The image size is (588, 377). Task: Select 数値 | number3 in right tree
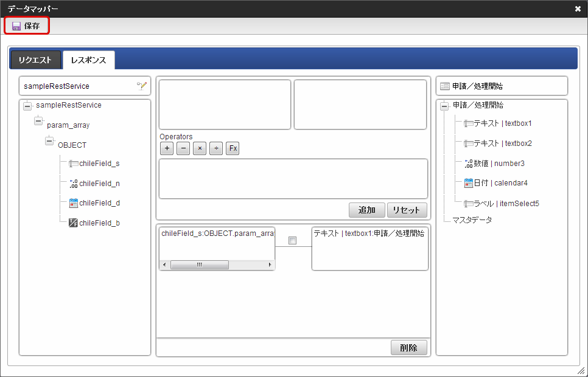click(x=499, y=164)
